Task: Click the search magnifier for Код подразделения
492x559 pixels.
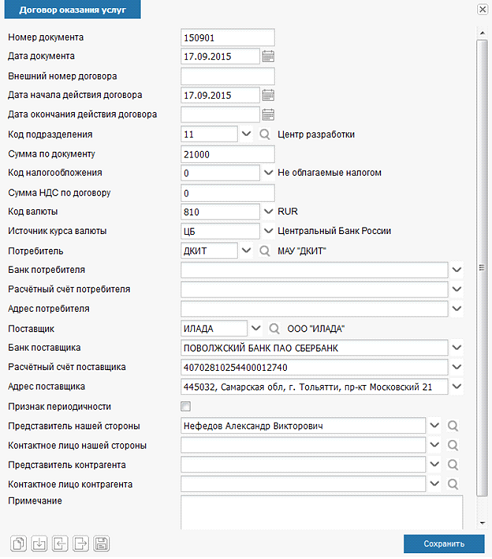Action: point(265,134)
